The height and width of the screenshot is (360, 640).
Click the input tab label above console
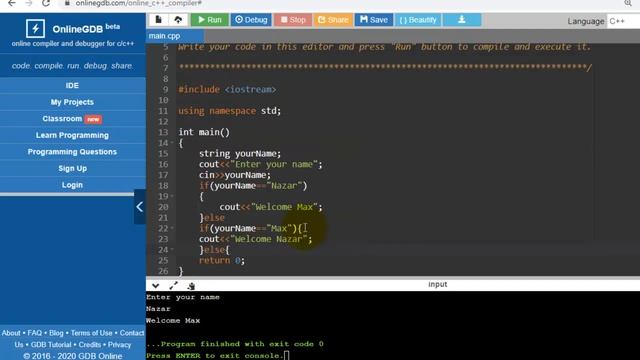[438, 284]
